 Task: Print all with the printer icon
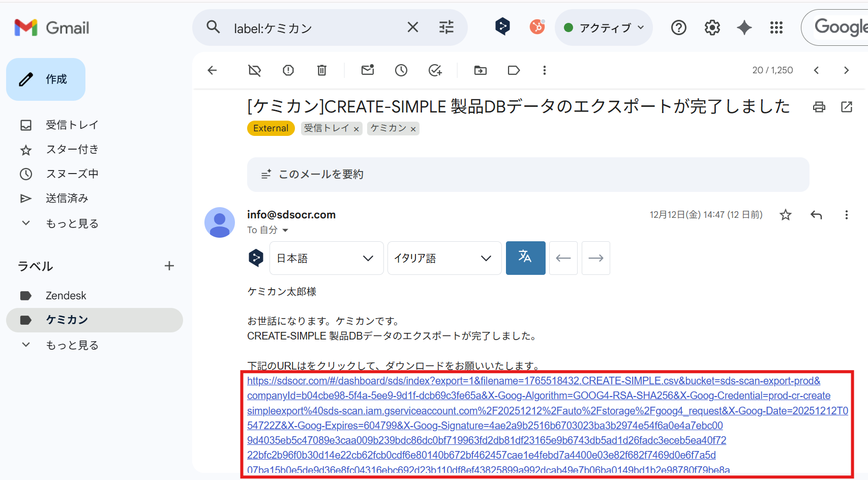click(819, 107)
